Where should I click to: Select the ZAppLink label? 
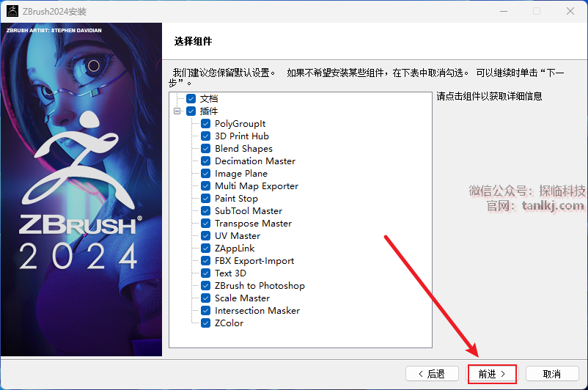tap(235, 249)
